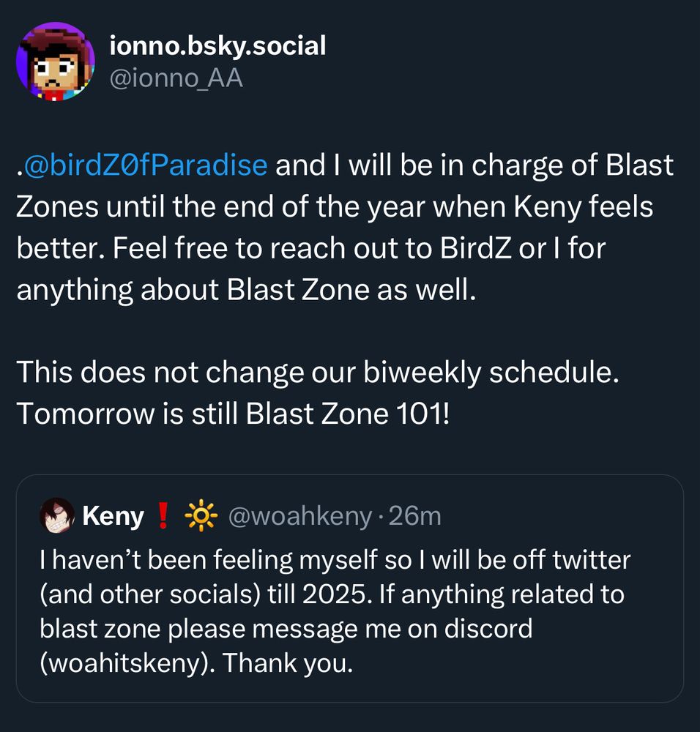Click the sun emoji beside Keny's name
700x732 pixels.
201,517
